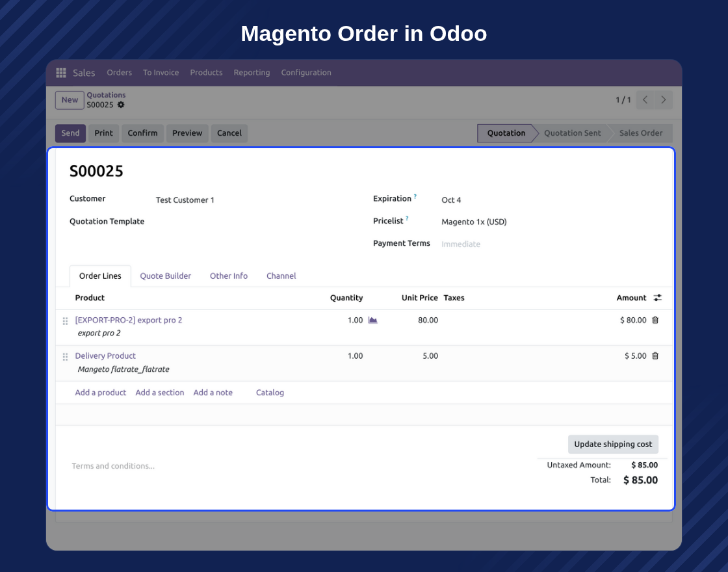The width and height of the screenshot is (728, 572).
Task: Open the apps grid menu icon
Action: tap(61, 73)
